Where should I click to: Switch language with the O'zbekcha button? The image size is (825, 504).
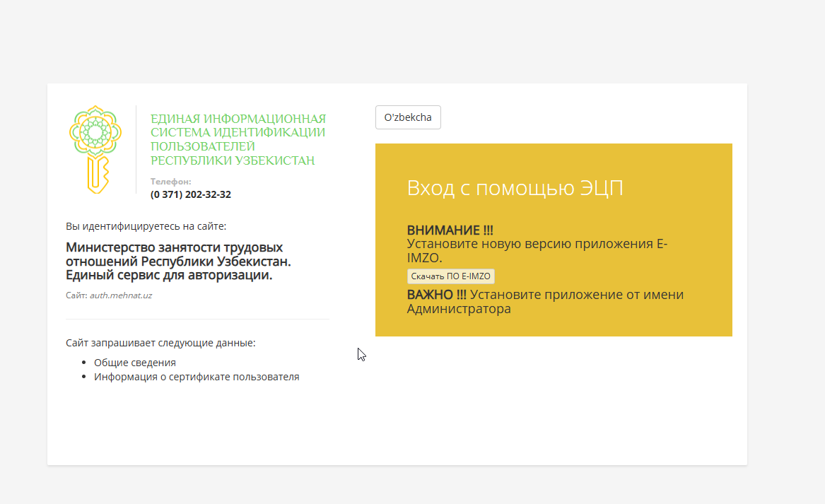(x=408, y=117)
